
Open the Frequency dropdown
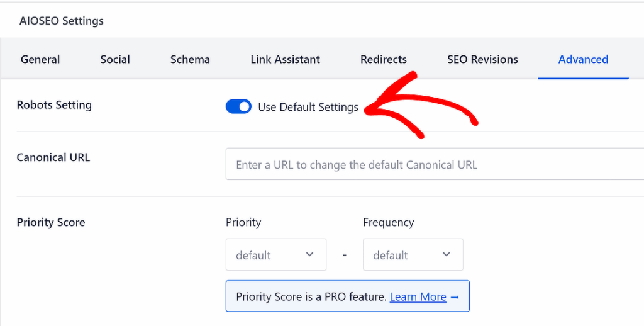coord(413,255)
